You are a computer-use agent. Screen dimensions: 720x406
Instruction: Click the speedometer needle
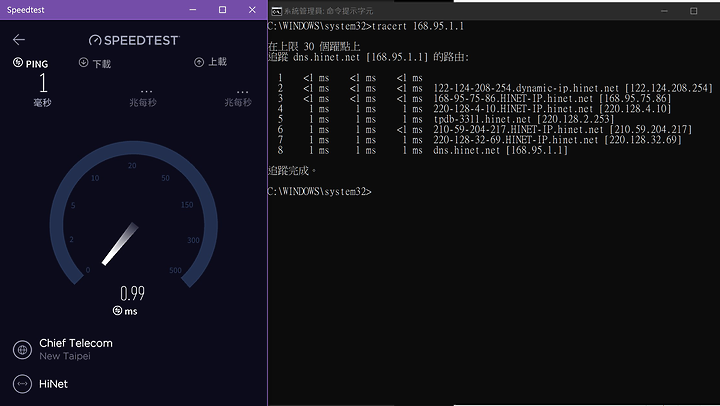tap(120, 244)
